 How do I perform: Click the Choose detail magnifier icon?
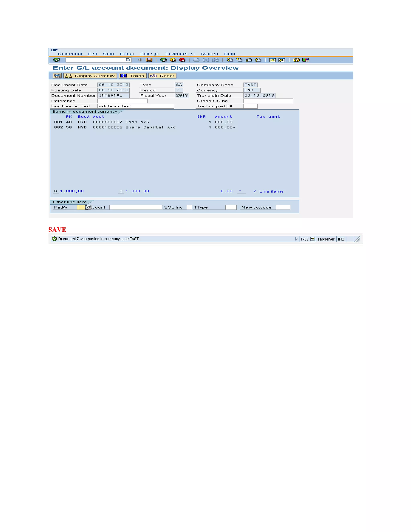57,76
